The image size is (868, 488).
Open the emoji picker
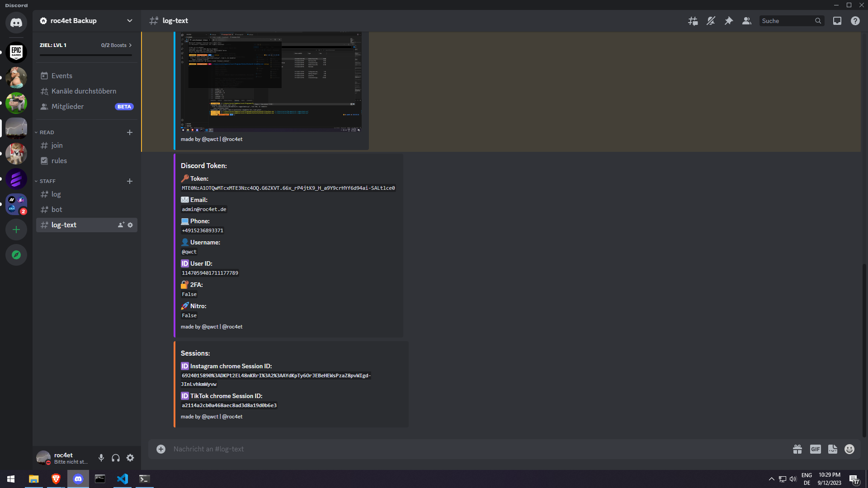click(849, 449)
